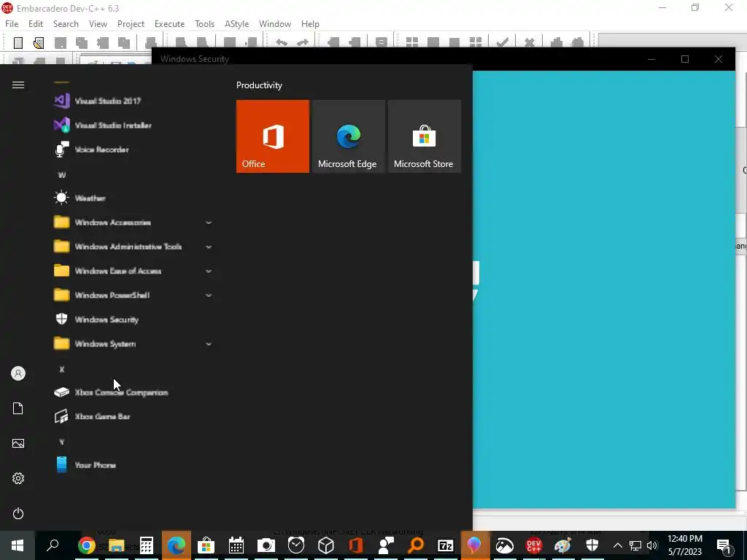Viewport: 747px width, 560px height.
Task: Open Microsoft Store from the taskbar
Action: click(206, 545)
